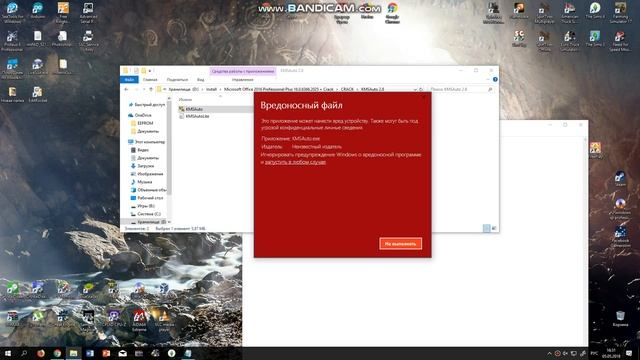Click the File Explorer taskbar icon
Viewport: 640px width, 360px height.
coord(73,353)
